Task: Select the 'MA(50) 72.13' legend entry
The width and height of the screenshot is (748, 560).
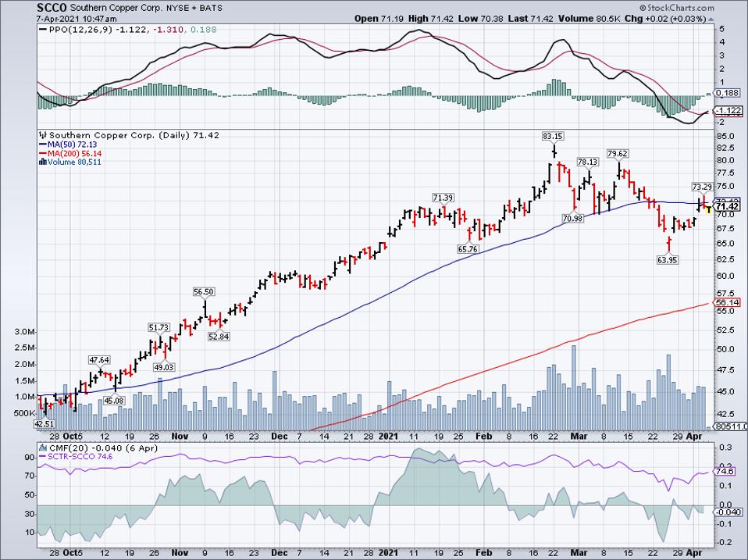Action: pyautogui.click(x=72, y=144)
